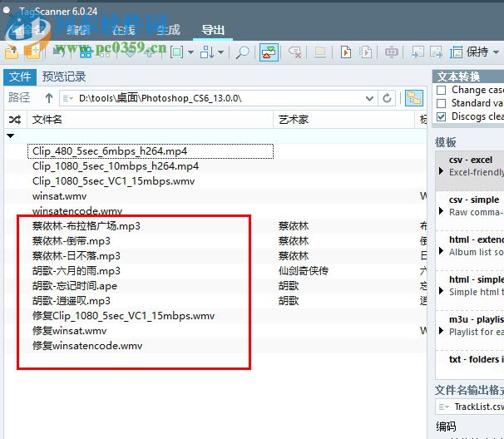The width and height of the screenshot is (504, 439).
Task: Click the export cover image icon
Action: tap(436, 52)
